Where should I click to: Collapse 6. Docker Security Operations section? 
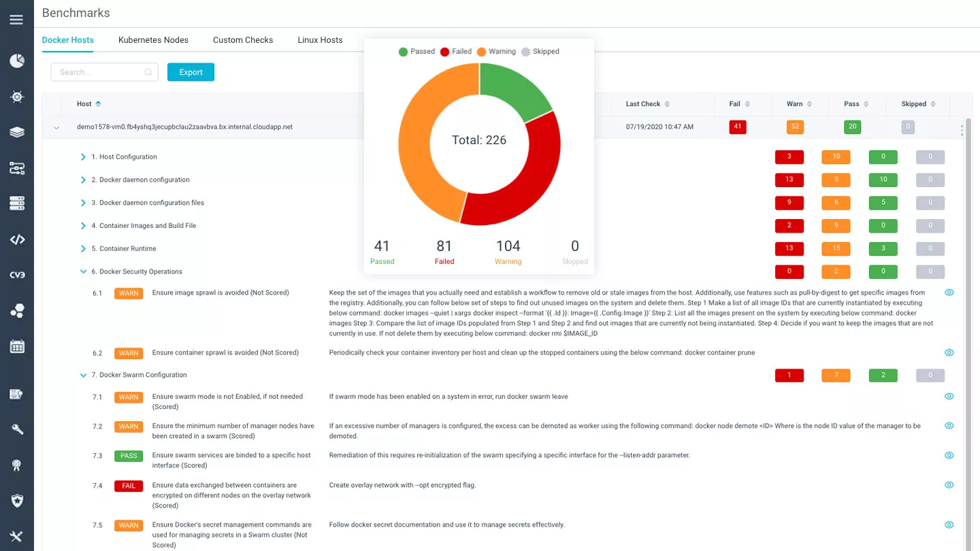(84, 271)
